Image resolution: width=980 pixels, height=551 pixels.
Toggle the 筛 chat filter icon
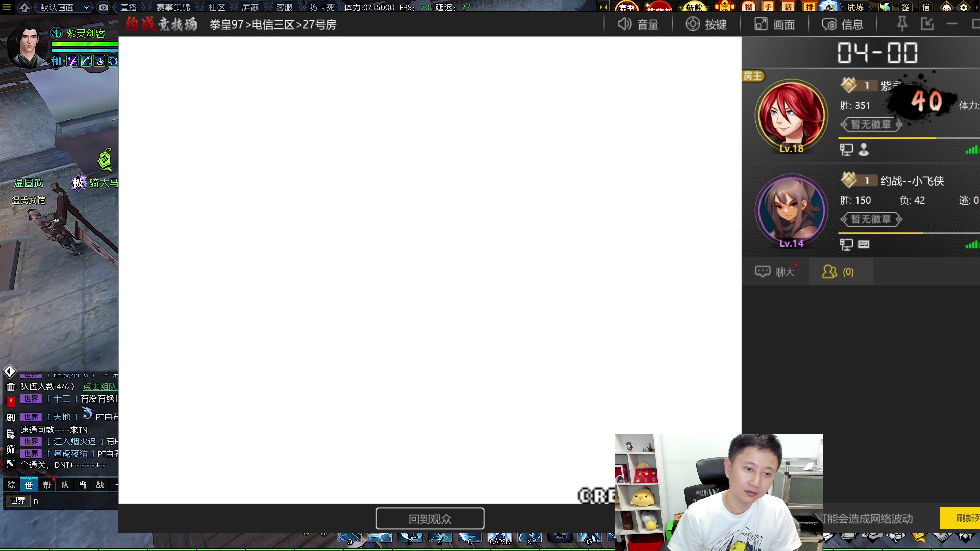pos(11,449)
